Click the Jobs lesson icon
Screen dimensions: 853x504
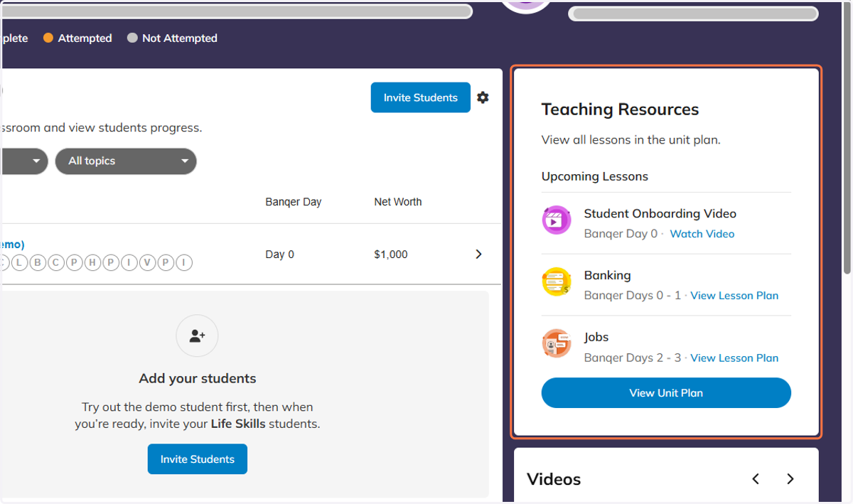click(x=556, y=344)
